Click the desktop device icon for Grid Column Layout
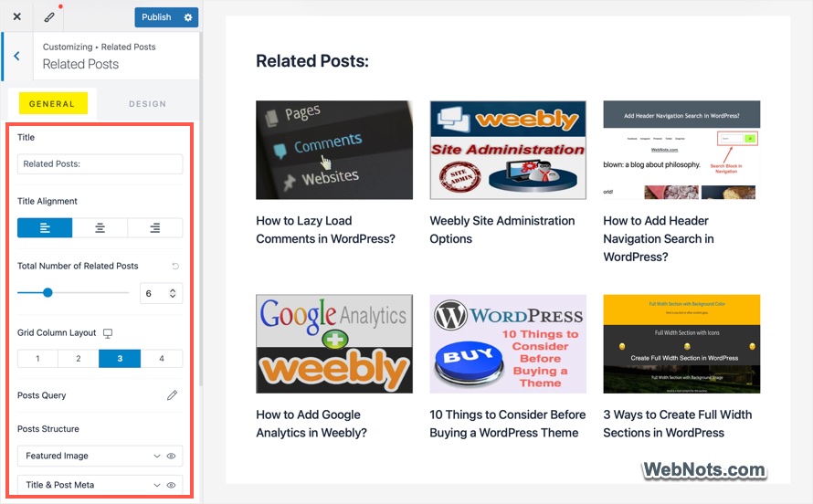813x504 pixels. [x=108, y=333]
